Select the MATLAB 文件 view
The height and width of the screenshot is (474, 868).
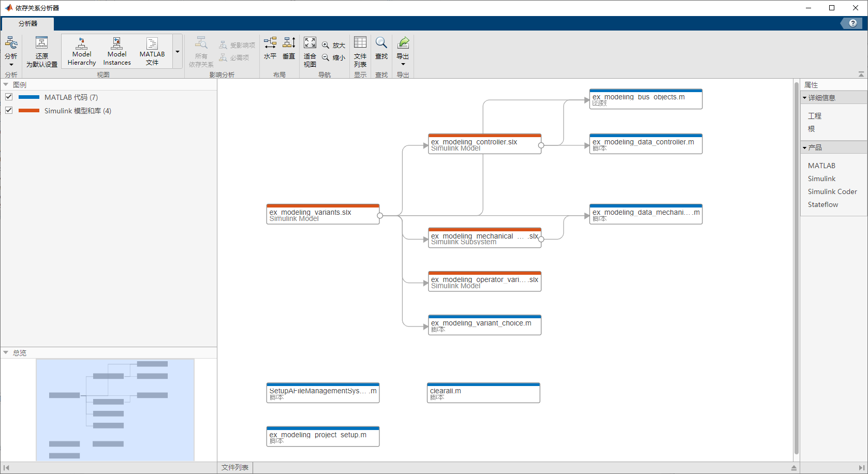152,50
